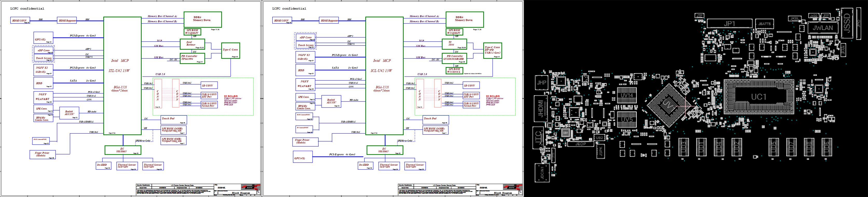
Task: Click Realtek ALC3287 block in ICL-U42 diagram
Action: [331, 101]
